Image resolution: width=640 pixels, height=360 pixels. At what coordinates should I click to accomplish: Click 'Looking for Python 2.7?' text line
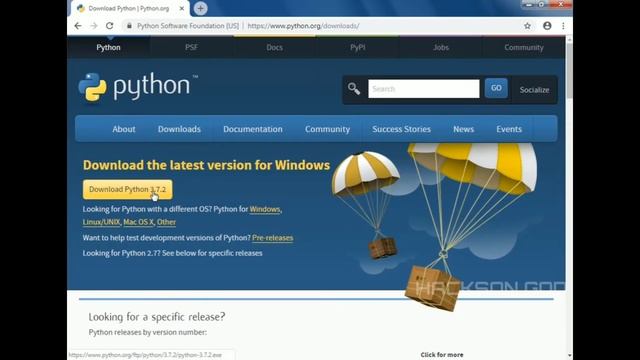click(x=172, y=253)
